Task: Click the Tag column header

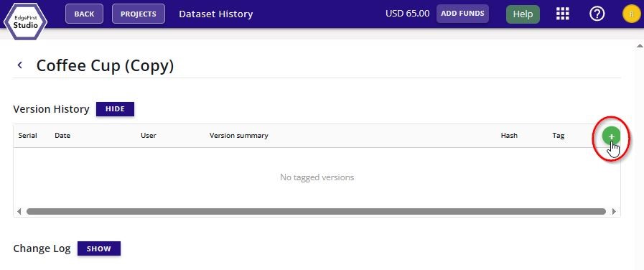Action: pyautogui.click(x=558, y=135)
